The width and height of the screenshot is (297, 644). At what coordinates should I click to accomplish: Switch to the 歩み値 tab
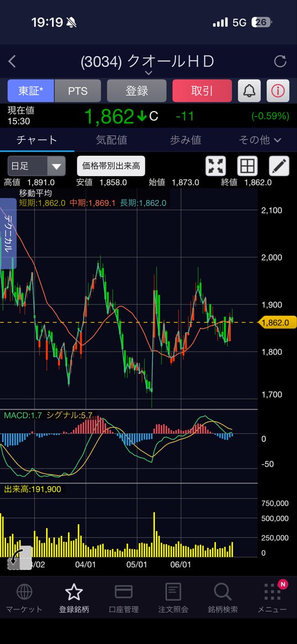tap(185, 140)
